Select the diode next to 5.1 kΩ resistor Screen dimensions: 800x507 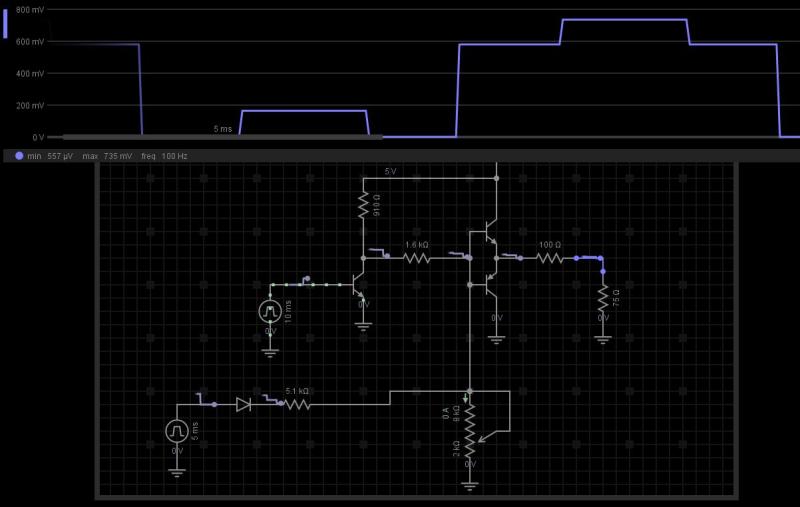(x=243, y=405)
